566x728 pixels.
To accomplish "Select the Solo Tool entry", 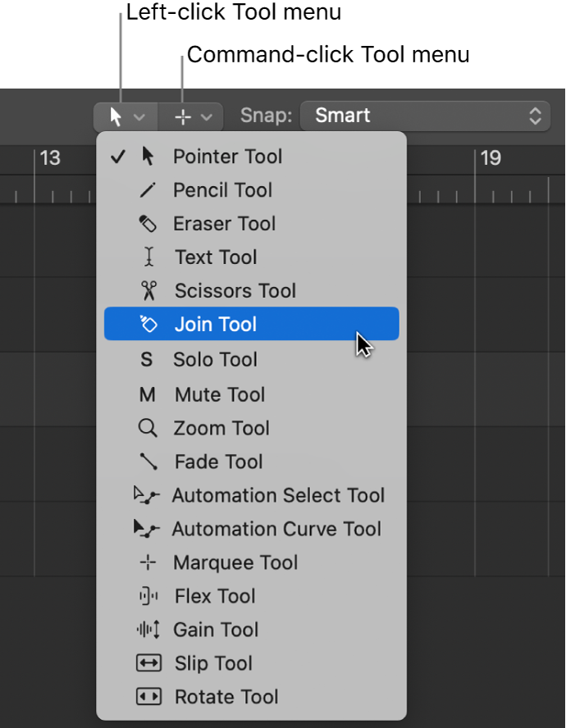I will pos(215,359).
